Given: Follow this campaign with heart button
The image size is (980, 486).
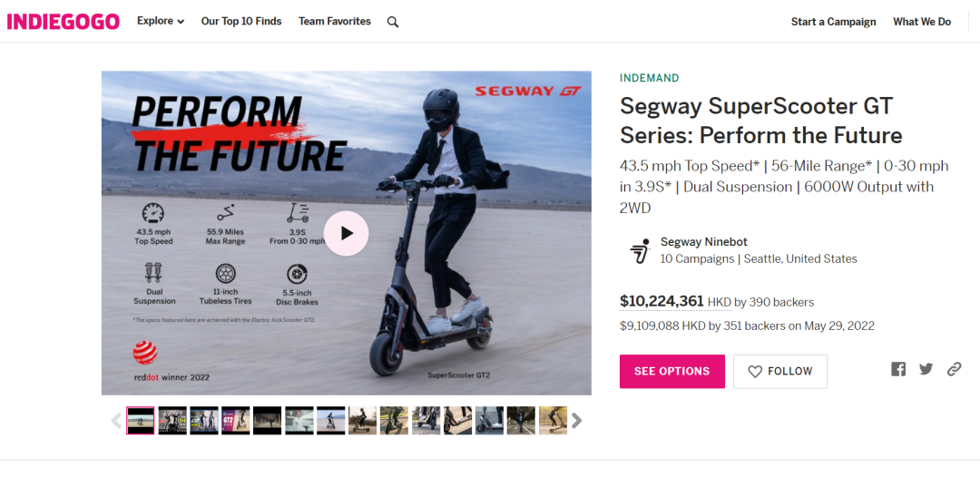Looking at the screenshot, I should pyautogui.click(x=780, y=371).
